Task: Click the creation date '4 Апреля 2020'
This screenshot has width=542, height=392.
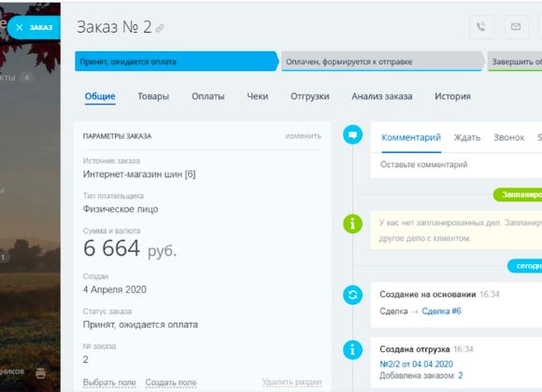Action: pos(114,289)
